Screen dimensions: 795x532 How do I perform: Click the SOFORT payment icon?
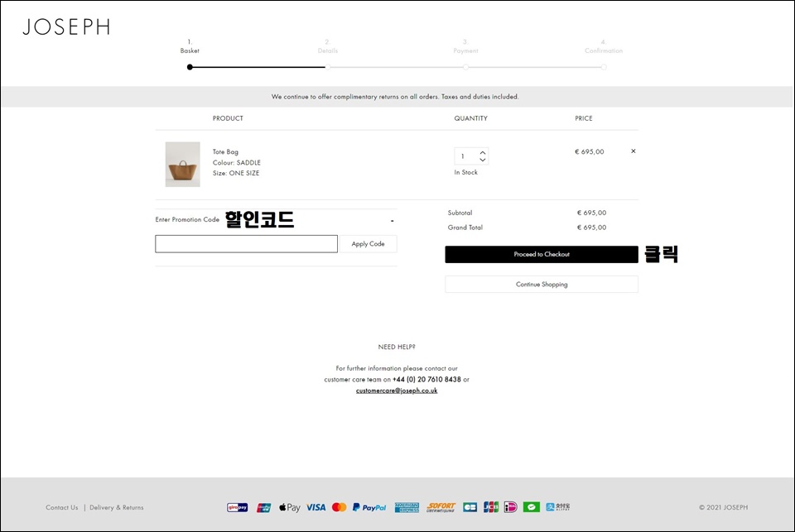(x=441, y=507)
